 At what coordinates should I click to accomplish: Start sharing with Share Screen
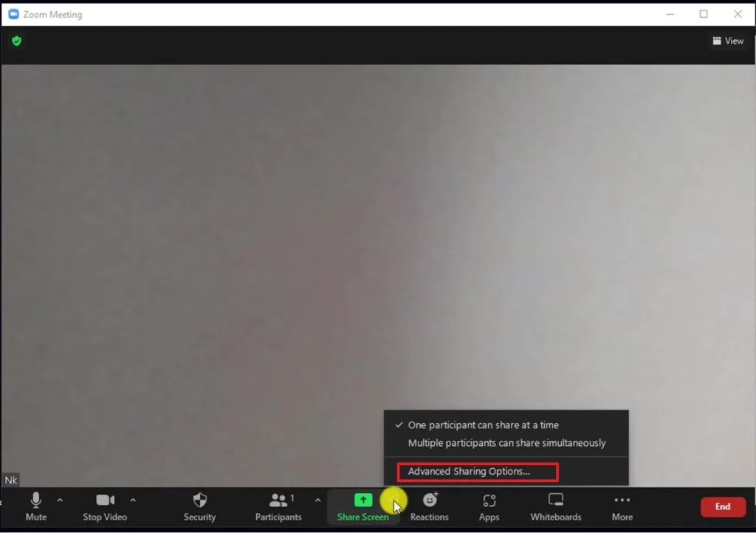(362, 506)
